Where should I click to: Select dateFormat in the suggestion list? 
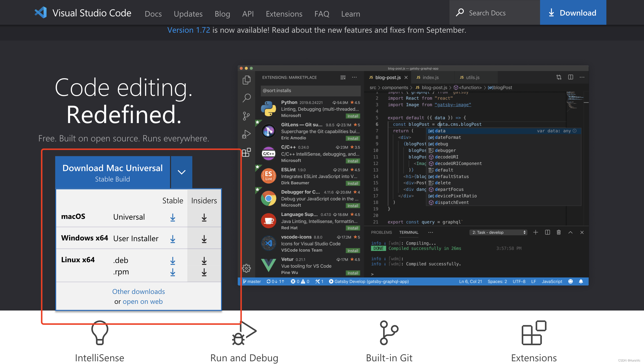tap(503, 137)
